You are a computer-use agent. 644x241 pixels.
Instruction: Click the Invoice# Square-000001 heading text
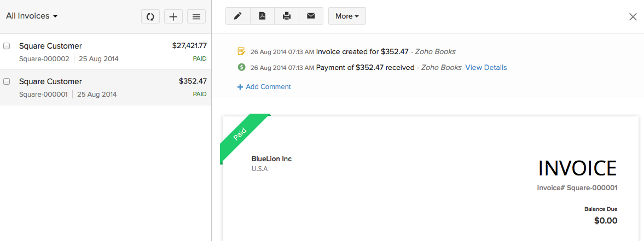(577, 188)
